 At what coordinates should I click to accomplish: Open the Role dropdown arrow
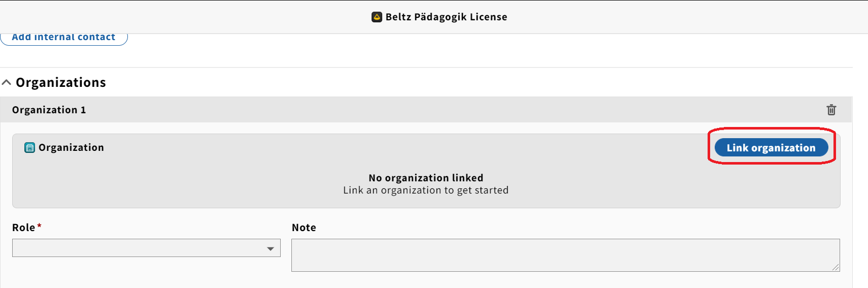point(271,248)
